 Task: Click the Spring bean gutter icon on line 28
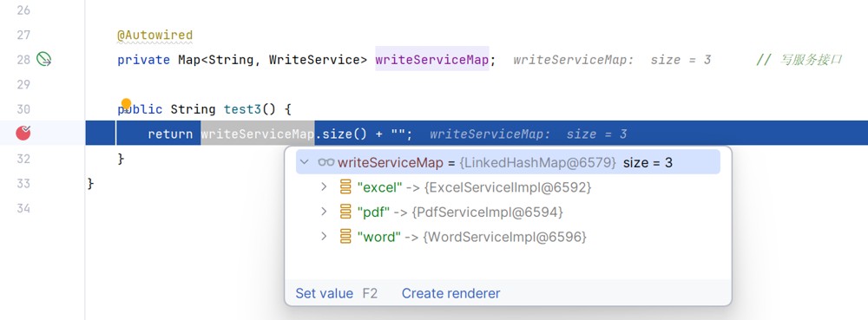click(x=43, y=59)
